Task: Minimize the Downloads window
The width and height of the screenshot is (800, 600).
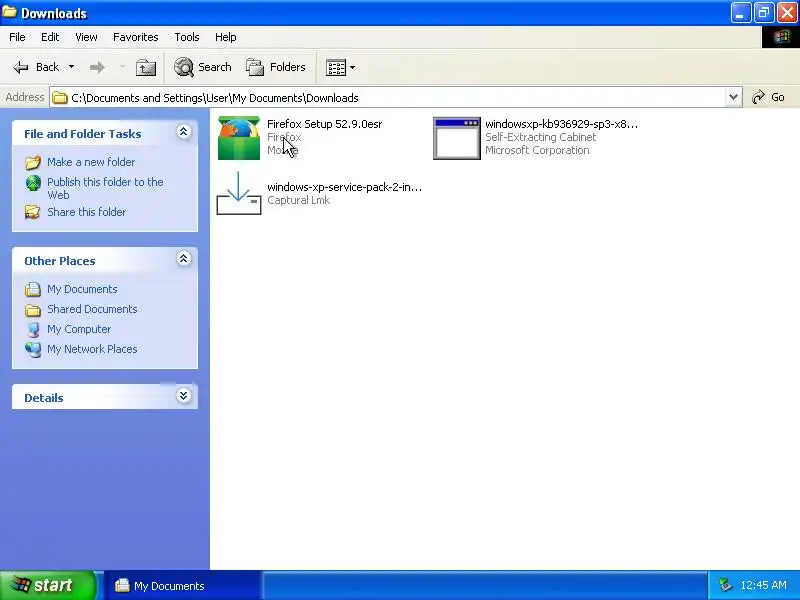Action: pyautogui.click(x=741, y=12)
